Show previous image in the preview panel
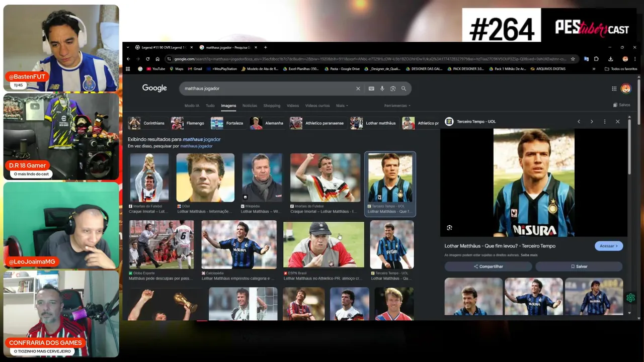Viewport: 644px width, 362px height. click(x=579, y=122)
